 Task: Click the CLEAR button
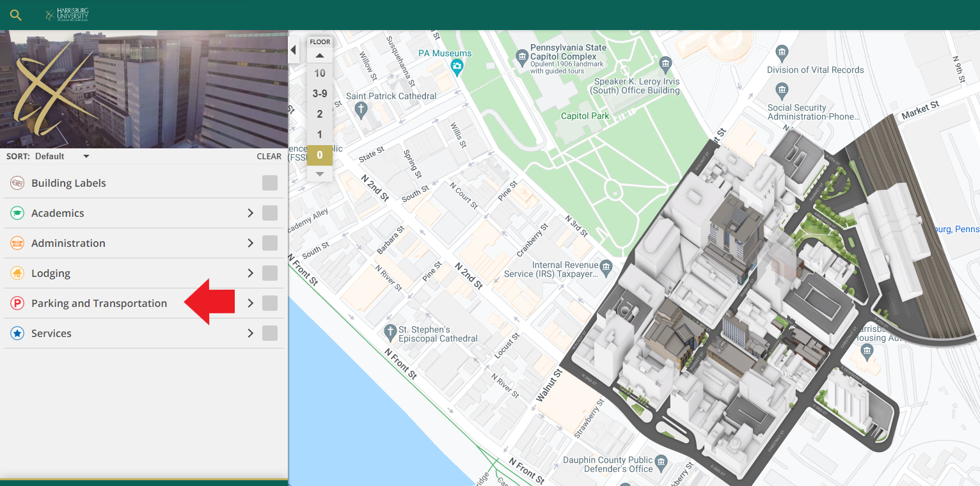pos(269,156)
